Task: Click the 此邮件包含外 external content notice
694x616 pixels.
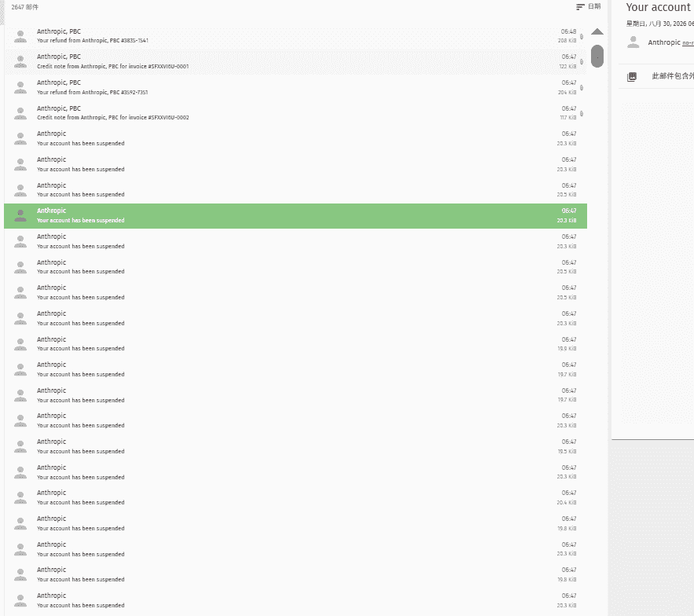Action: [x=673, y=76]
